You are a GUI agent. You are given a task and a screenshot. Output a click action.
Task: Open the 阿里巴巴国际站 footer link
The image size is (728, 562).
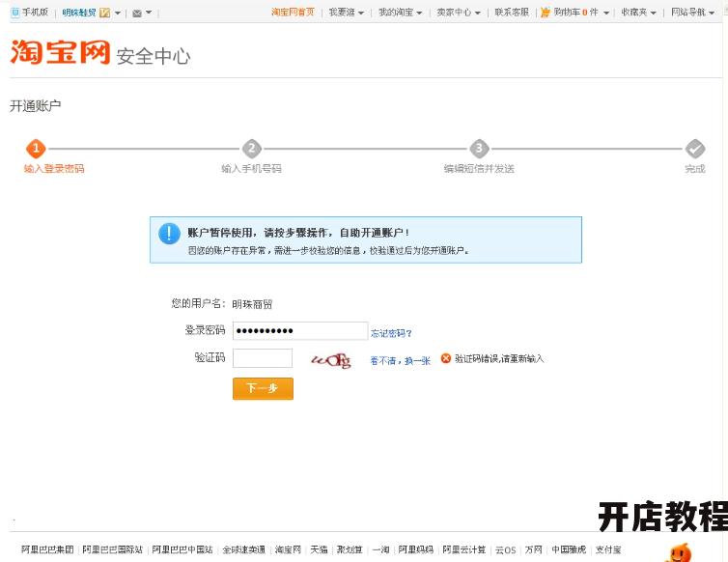(112, 549)
